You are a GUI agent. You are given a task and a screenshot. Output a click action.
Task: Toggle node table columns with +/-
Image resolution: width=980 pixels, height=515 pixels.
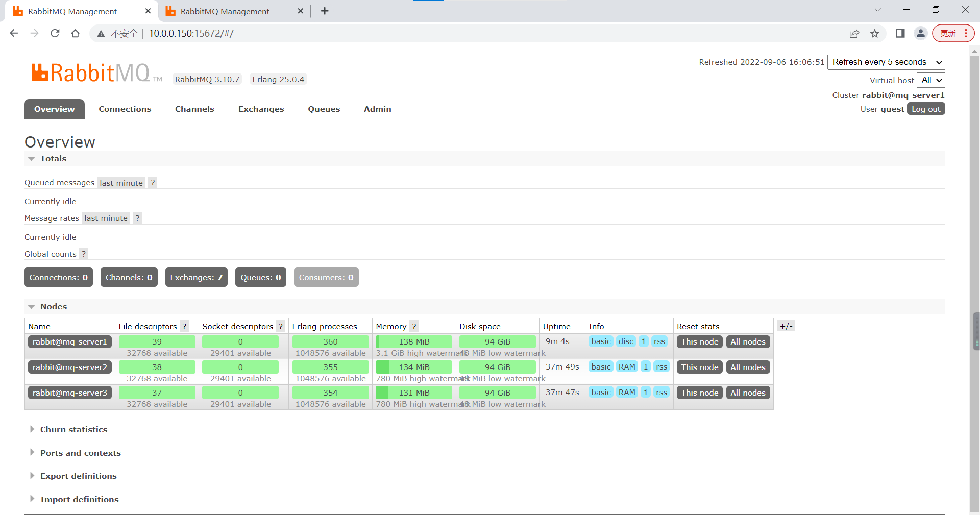point(786,326)
